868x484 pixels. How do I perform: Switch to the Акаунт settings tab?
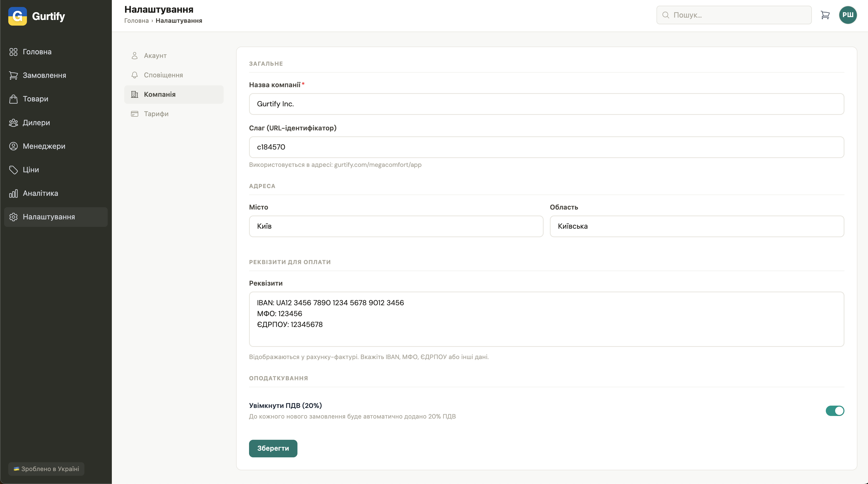click(155, 56)
